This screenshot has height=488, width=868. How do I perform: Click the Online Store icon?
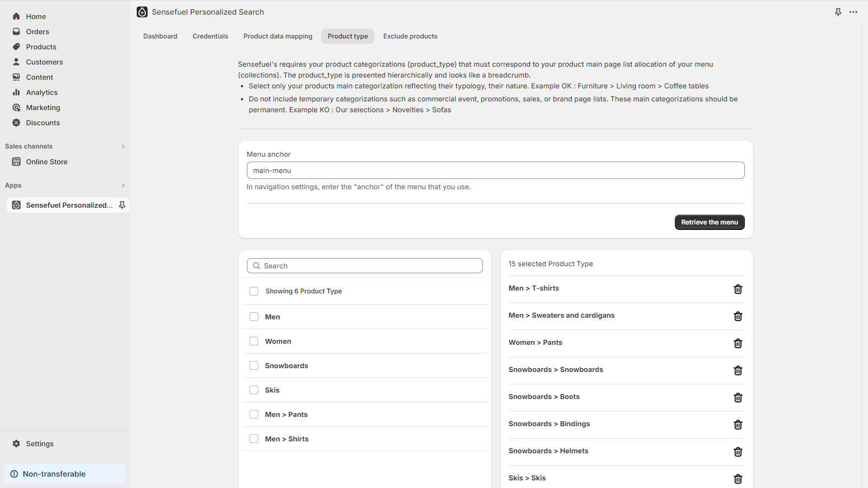point(16,162)
